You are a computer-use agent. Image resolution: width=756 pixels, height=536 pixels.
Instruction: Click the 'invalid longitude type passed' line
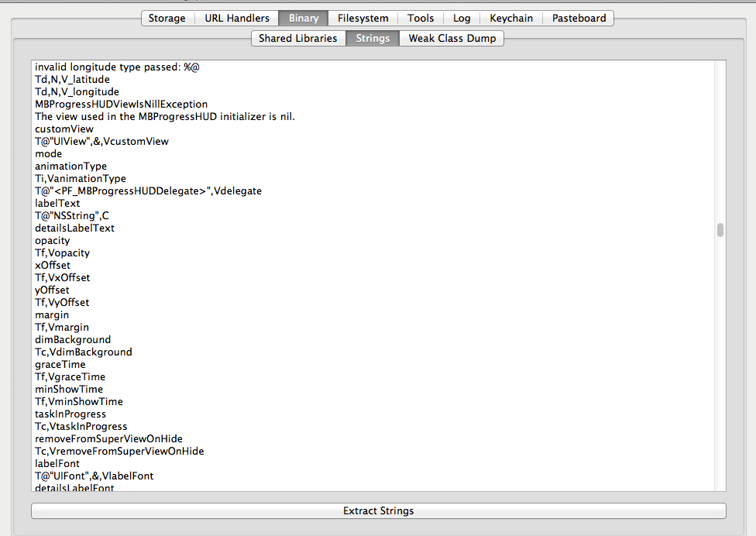coord(117,67)
